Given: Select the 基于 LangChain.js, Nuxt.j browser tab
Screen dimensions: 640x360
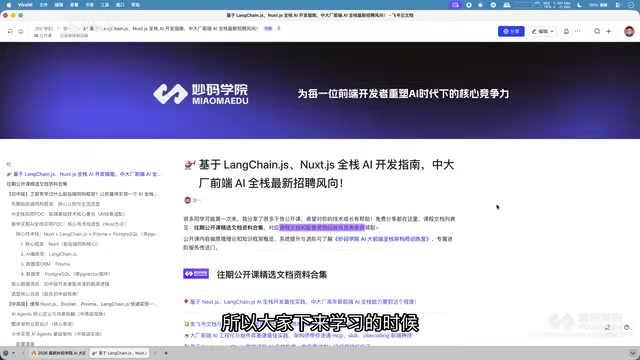Looking at the screenshot, I should 119,353.
